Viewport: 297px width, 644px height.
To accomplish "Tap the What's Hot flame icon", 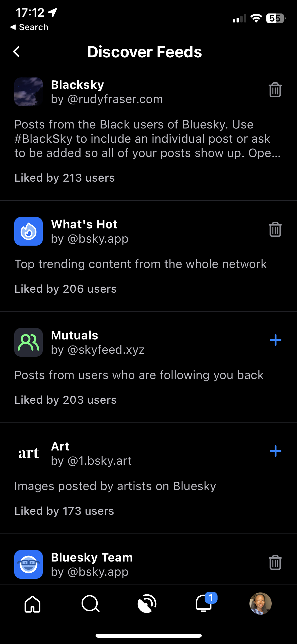I will (29, 231).
